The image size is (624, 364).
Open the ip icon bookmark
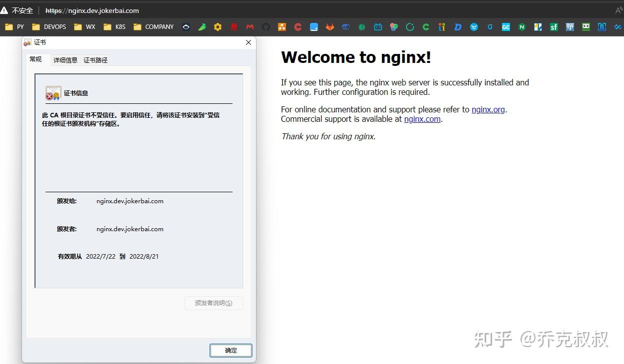pyautogui.click(x=570, y=27)
